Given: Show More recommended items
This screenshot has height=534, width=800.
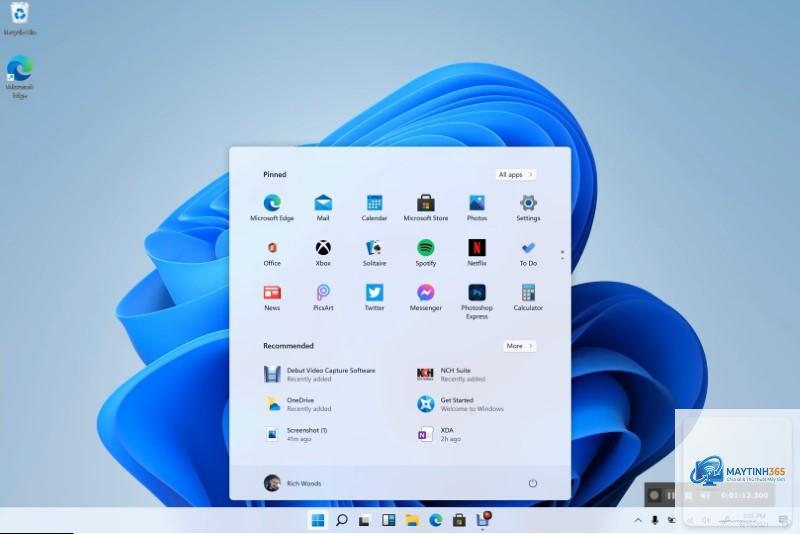Looking at the screenshot, I should pos(519,346).
